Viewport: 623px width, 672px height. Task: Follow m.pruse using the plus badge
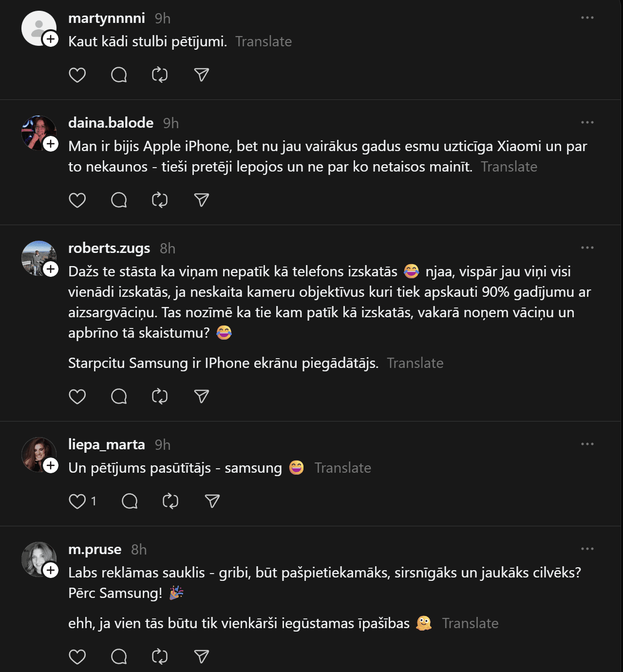click(x=51, y=570)
